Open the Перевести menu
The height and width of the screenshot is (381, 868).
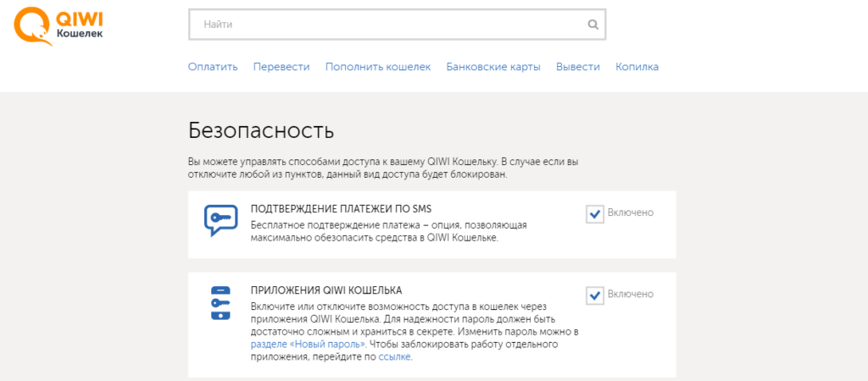point(281,67)
